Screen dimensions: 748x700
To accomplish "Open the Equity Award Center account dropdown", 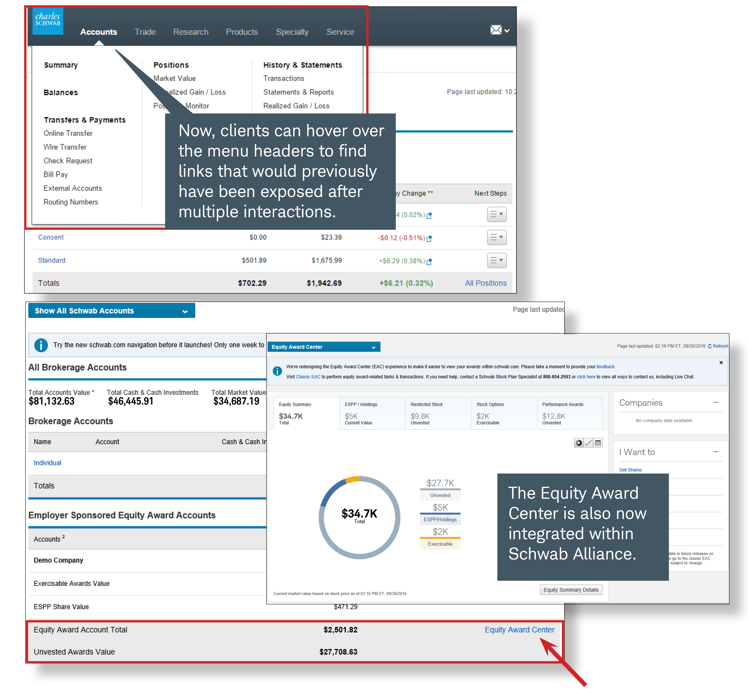I will (324, 347).
